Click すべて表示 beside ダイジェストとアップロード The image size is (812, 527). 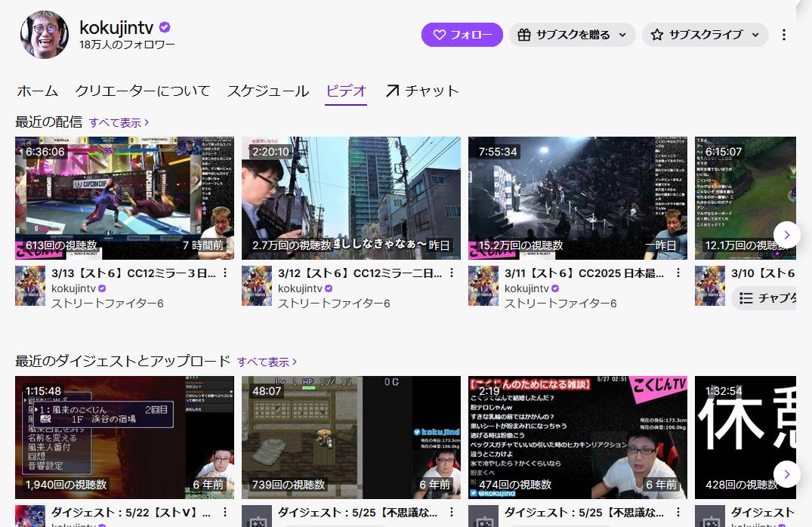tap(267, 362)
